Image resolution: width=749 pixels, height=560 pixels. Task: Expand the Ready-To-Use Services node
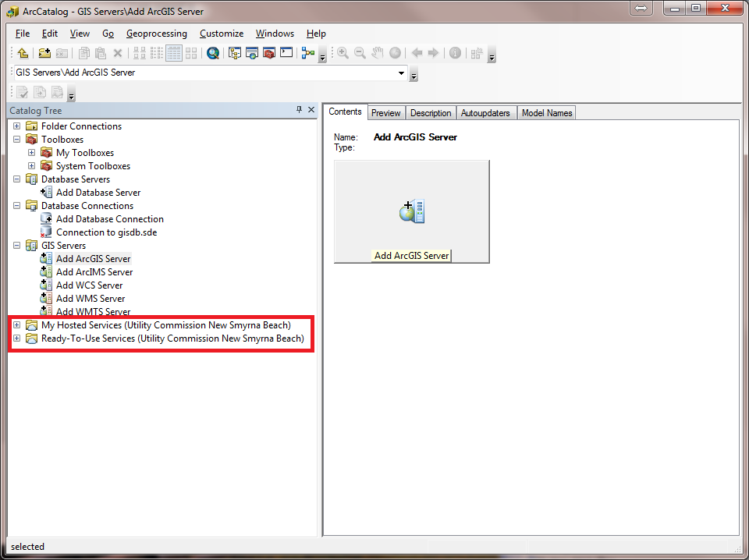pos(16,338)
